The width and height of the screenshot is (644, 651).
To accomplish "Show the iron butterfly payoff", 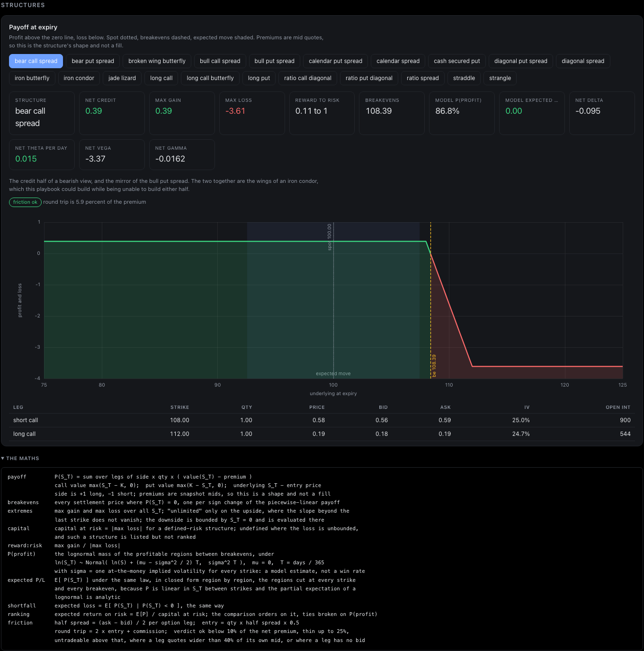I will coord(32,78).
